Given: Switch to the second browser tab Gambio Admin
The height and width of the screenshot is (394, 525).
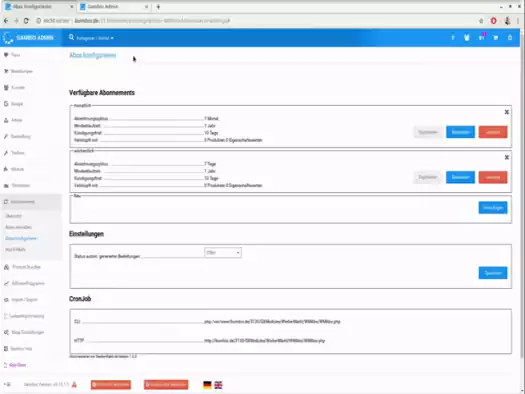Looking at the screenshot, I should click(x=113, y=7).
